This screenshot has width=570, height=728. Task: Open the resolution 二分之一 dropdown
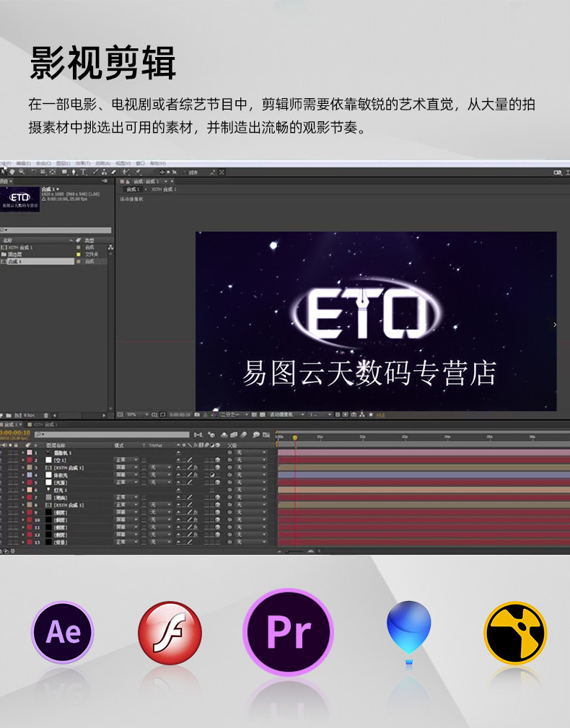pyautogui.click(x=234, y=415)
